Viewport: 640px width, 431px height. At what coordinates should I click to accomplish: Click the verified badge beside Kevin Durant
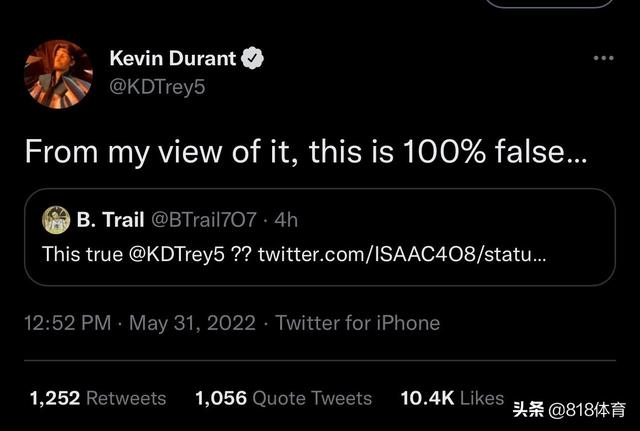[253, 59]
